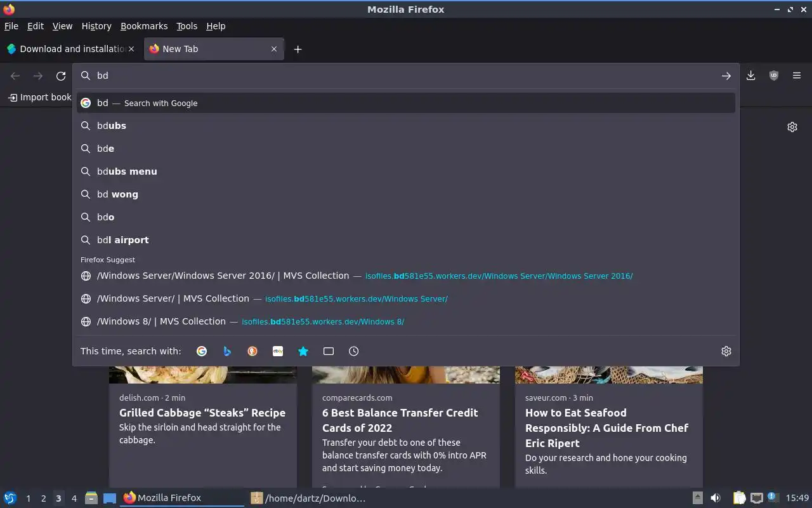Image resolution: width=812 pixels, height=508 pixels.
Task: Open How to Eat Seafood Responsibly article
Action: [x=606, y=428]
